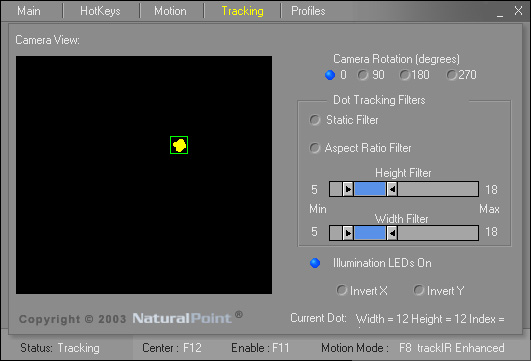
Task: Switch to the Motion tab
Action: (x=170, y=11)
